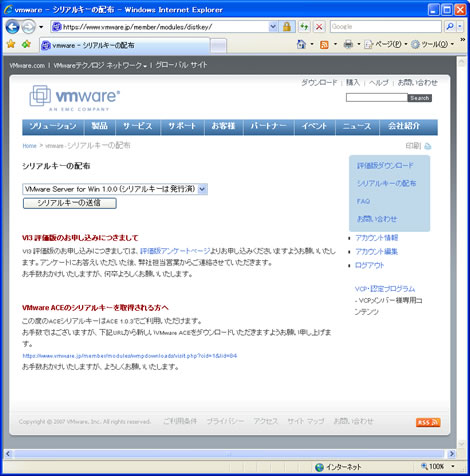Click the security padlock icon
Image resolution: width=470 pixels, height=476 pixels.
(287, 27)
